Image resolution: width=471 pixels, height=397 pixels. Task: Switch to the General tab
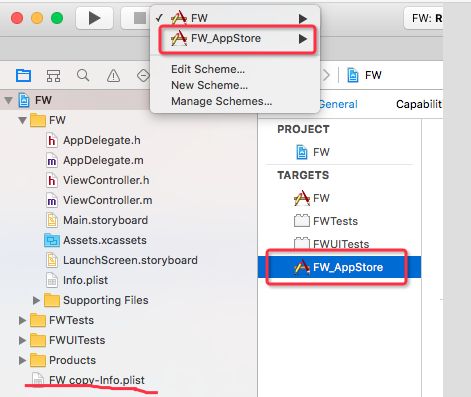point(338,104)
